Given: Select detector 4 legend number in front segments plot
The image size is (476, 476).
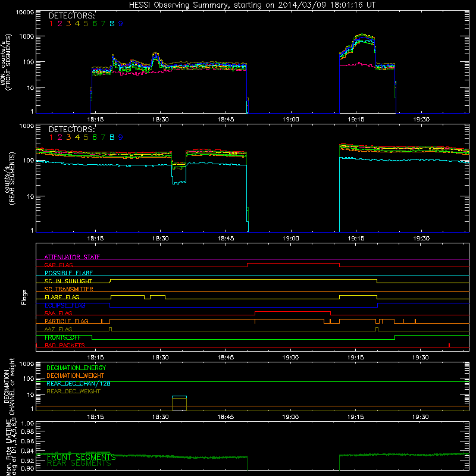Looking at the screenshot, I should pyautogui.click(x=77, y=24).
